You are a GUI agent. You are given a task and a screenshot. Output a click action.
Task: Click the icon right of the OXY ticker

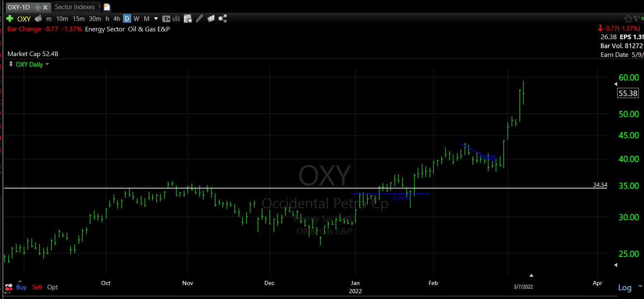click(x=38, y=19)
